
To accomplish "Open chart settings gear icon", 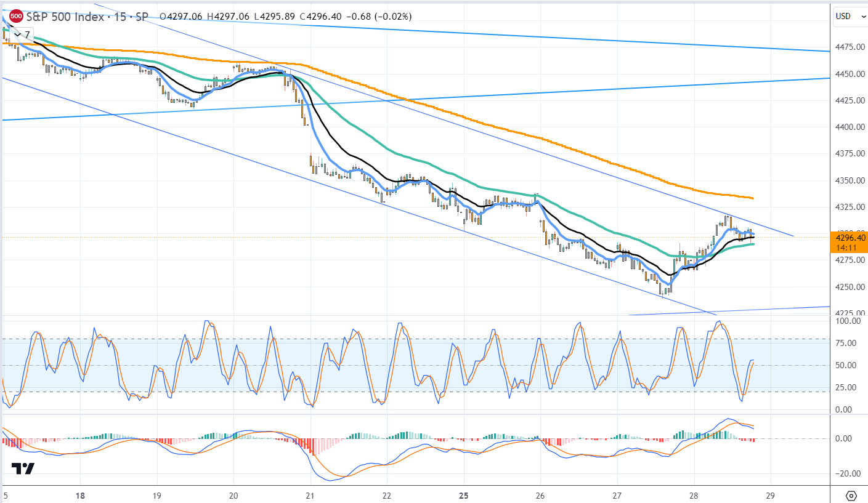I will 851,496.
